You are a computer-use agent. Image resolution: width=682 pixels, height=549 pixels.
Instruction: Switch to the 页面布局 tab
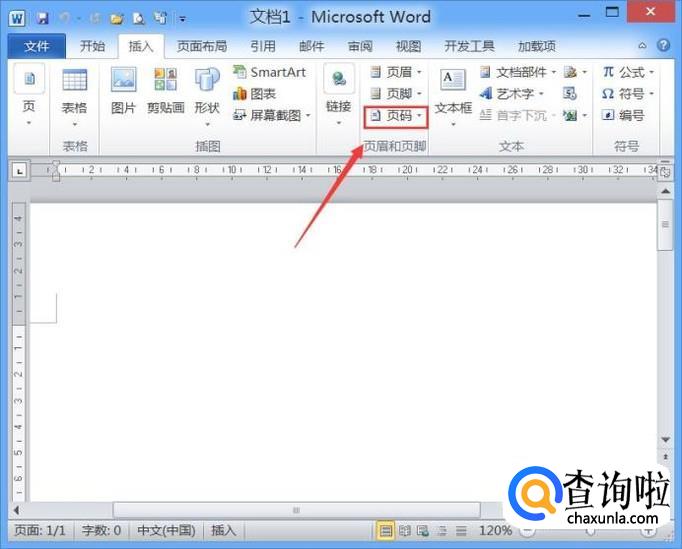(202, 46)
